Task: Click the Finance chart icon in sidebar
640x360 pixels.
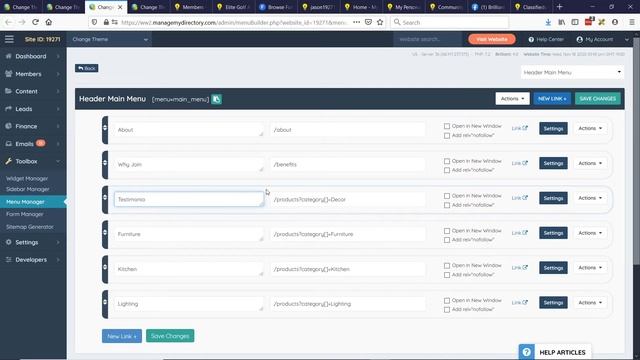Action: tap(8, 126)
